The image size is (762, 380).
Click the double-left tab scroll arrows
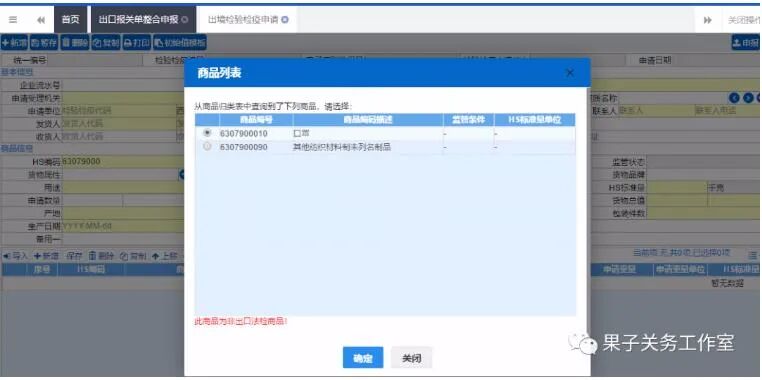coord(41,19)
